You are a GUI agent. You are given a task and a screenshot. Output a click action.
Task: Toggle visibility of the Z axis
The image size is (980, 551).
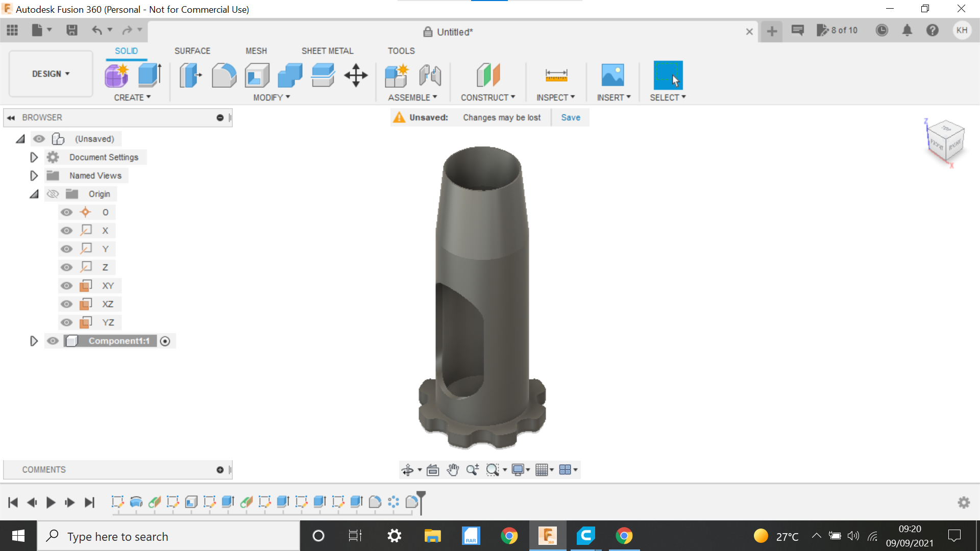click(x=66, y=267)
